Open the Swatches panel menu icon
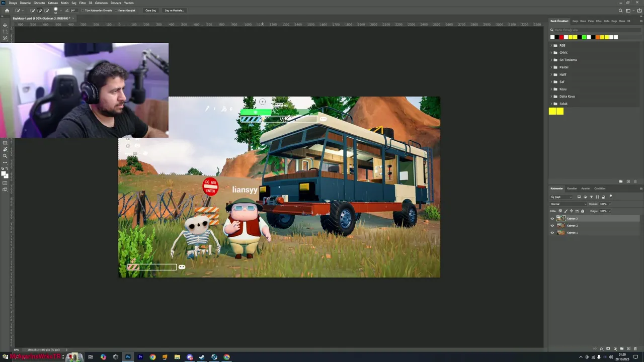The height and width of the screenshot is (362, 644). tap(641, 21)
